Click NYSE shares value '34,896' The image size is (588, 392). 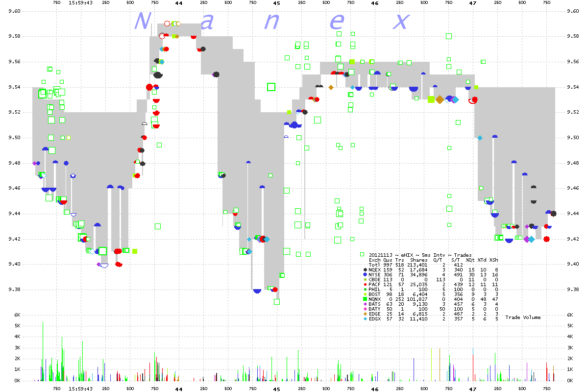418,275
